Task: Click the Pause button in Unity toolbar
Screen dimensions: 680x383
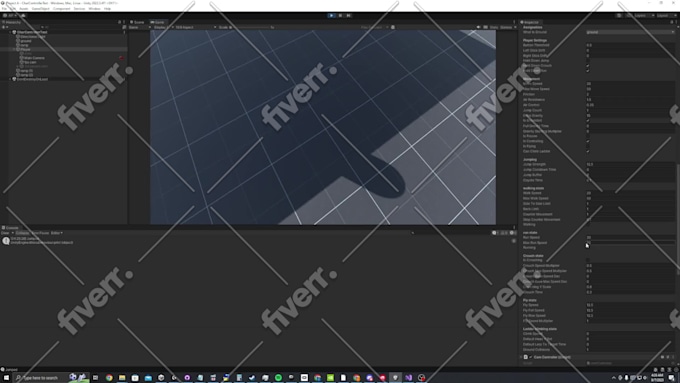Action: (x=340, y=16)
